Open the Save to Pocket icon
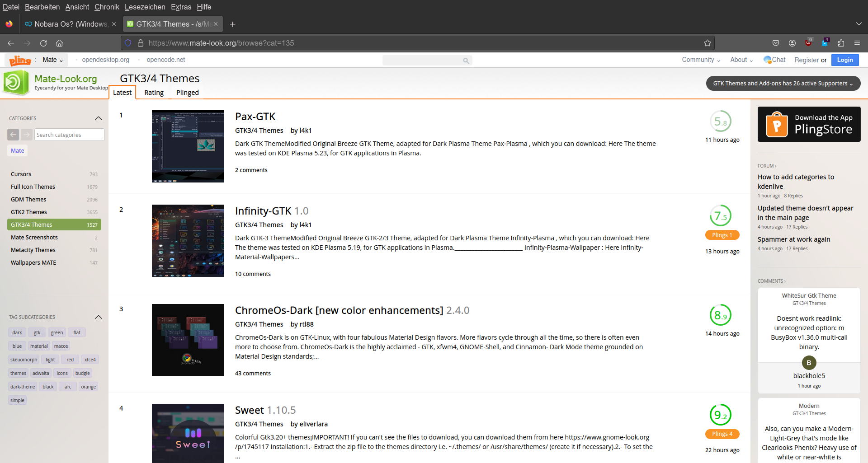The width and height of the screenshot is (868, 463). coord(776,43)
